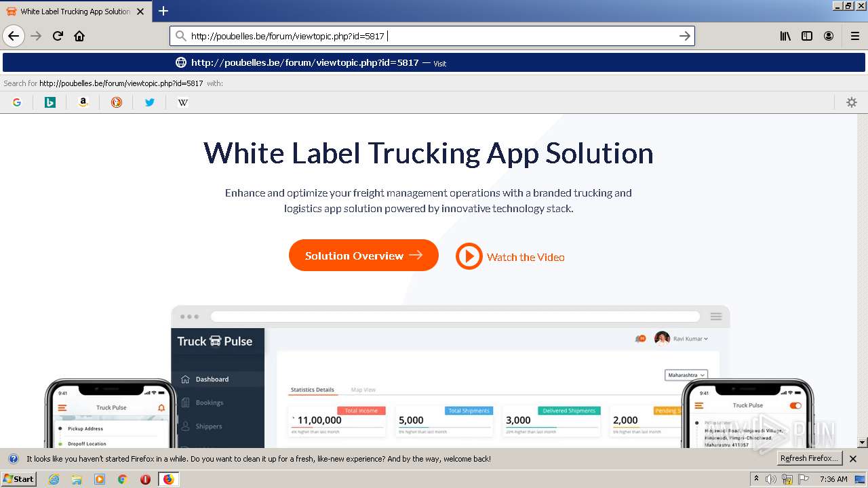This screenshot has width=868, height=488.
Task: Open Windows Explorer from the taskbar
Action: [x=77, y=479]
